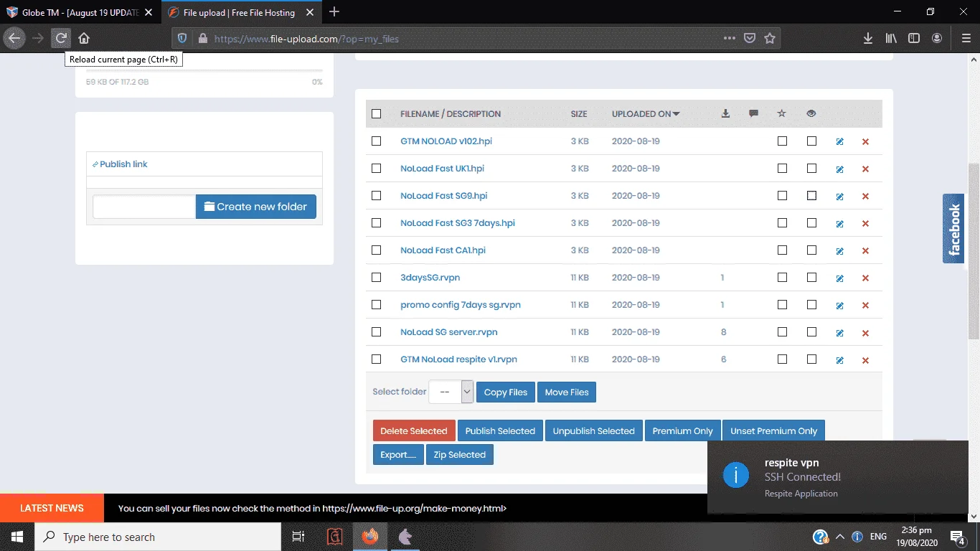Select the NoLoad SG server.rvpn row checkbox
Image resolution: width=980 pixels, height=551 pixels.
376,332
